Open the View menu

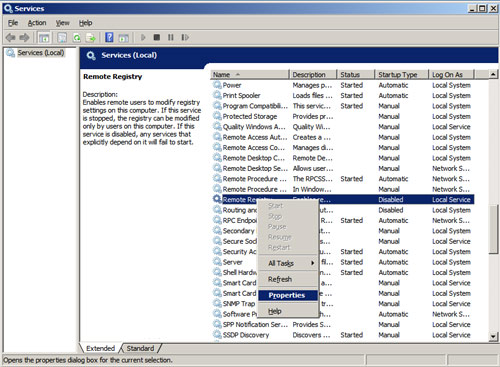pos(62,23)
